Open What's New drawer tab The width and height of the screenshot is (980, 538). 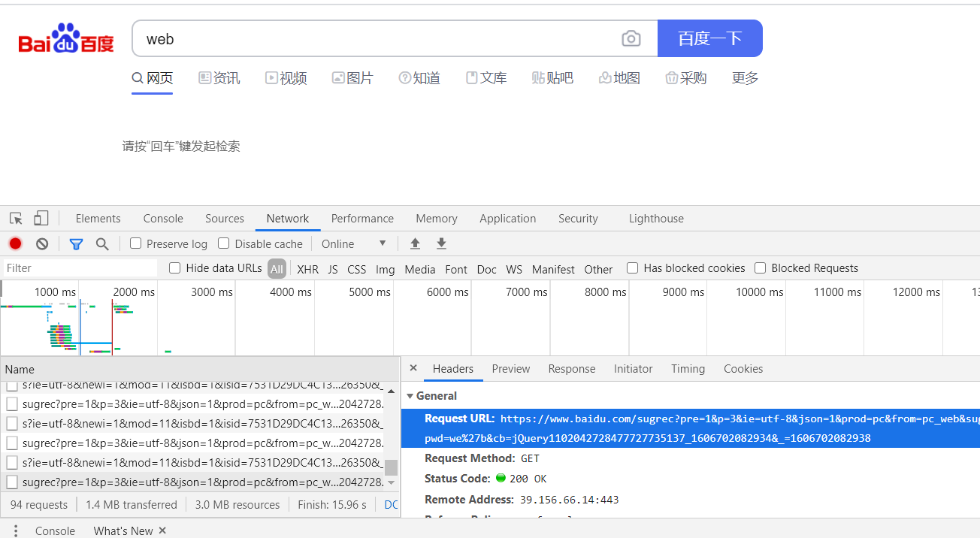point(123,530)
